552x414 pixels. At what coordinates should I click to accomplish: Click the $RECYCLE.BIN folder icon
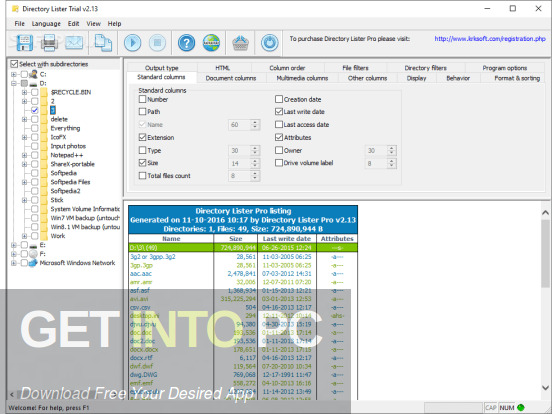(44, 92)
